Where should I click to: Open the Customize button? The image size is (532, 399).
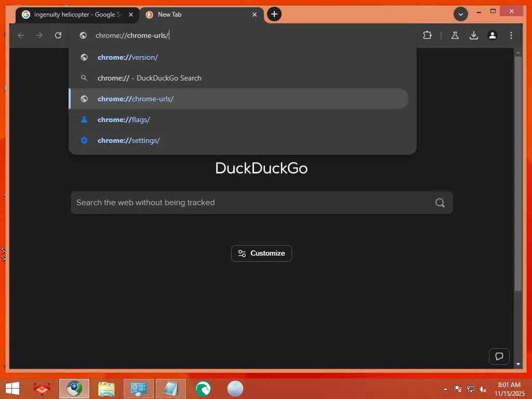(262, 254)
